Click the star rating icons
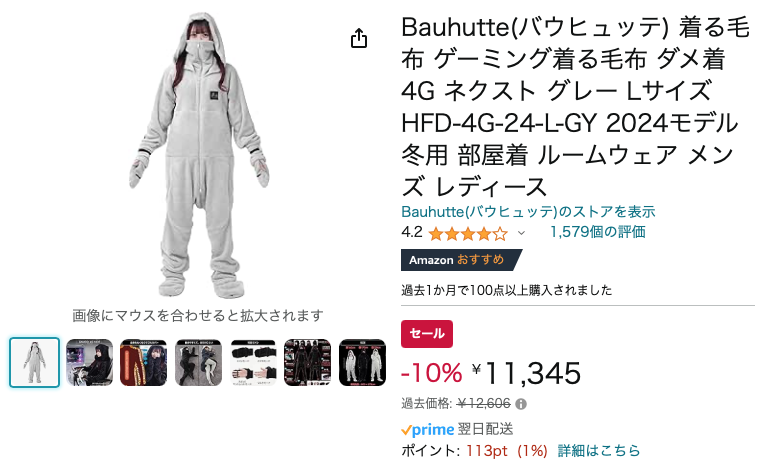The image size is (764, 463). 468,234
